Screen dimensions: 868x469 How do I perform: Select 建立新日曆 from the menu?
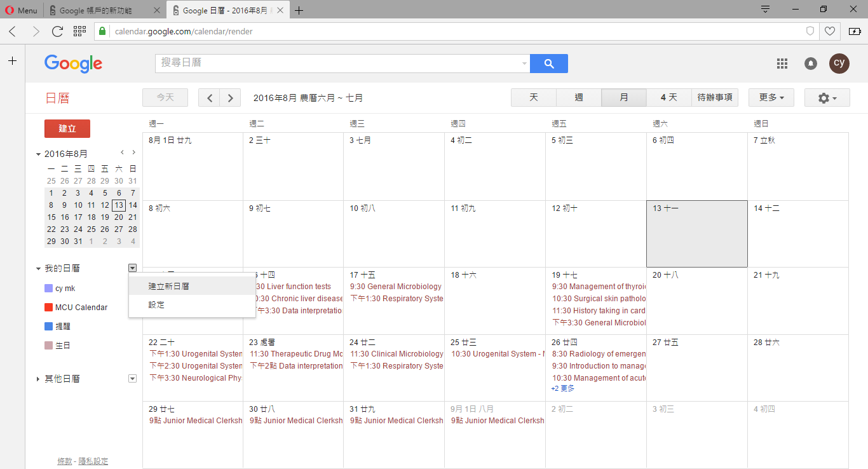(169, 287)
